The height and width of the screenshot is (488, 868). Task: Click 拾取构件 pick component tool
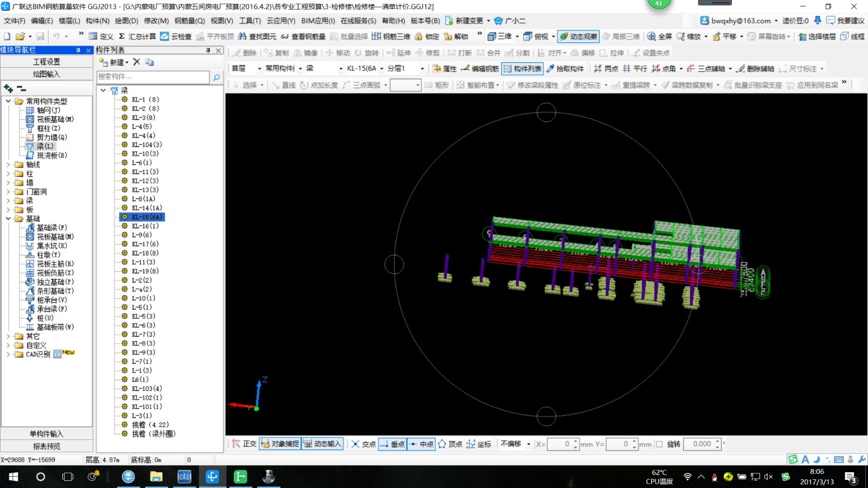pos(565,69)
